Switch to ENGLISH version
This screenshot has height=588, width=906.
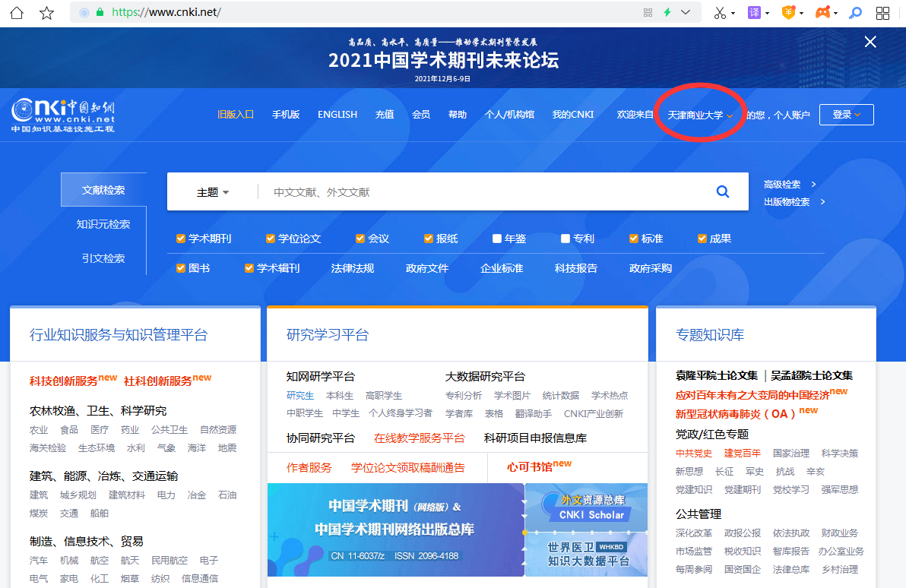[337, 115]
